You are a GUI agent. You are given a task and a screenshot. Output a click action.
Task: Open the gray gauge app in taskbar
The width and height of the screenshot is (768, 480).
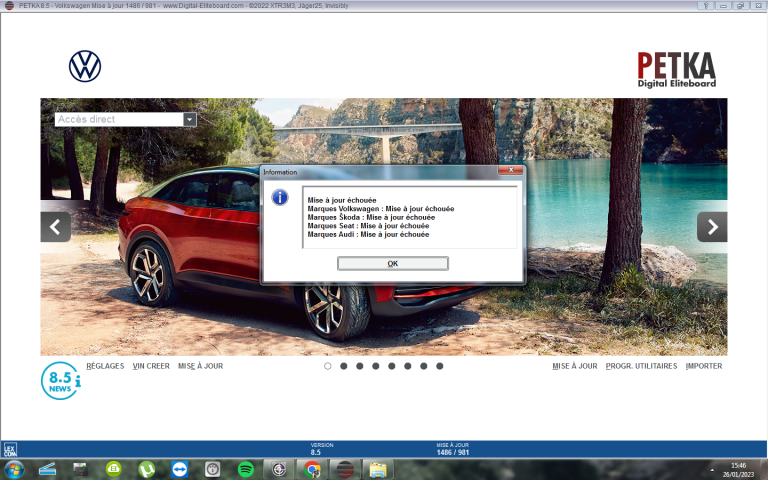click(213, 469)
